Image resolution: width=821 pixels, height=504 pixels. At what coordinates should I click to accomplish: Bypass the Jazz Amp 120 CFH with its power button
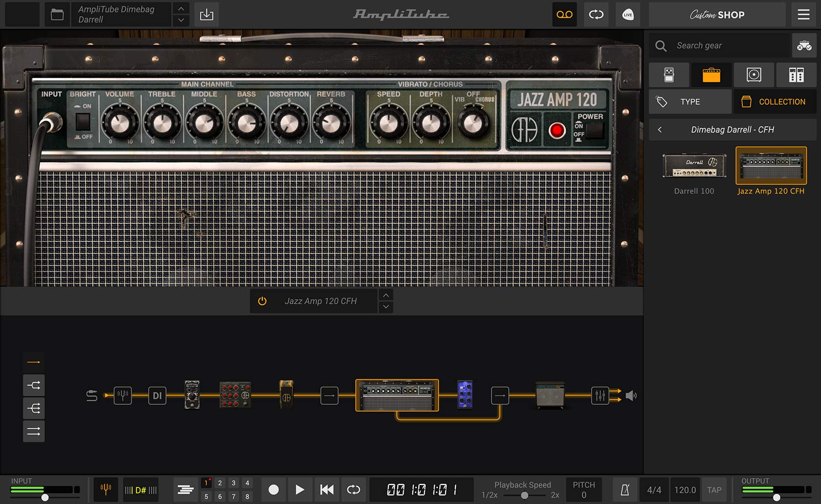click(x=262, y=301)
